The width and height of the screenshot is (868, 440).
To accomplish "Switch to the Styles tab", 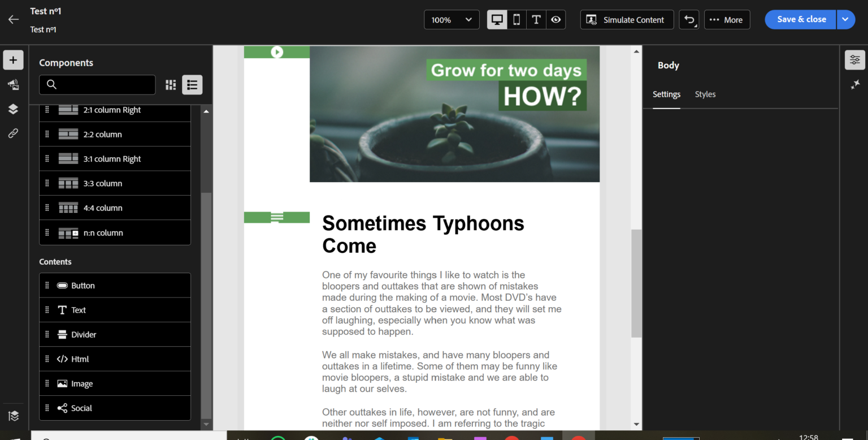I will pyautogui.click(x=705, y=94).
